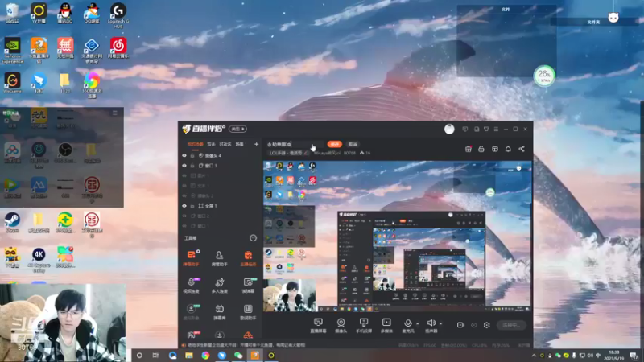The height and width of the screenshot is (362, 644).
Task: Open the gear settings icon in bottom bar
Action: click(x=487, y=325)
